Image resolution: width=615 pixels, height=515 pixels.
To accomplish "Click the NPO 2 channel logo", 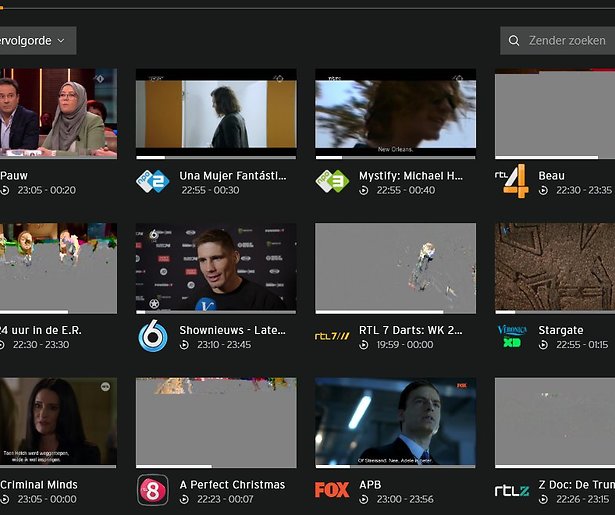I will click(153, 181).
